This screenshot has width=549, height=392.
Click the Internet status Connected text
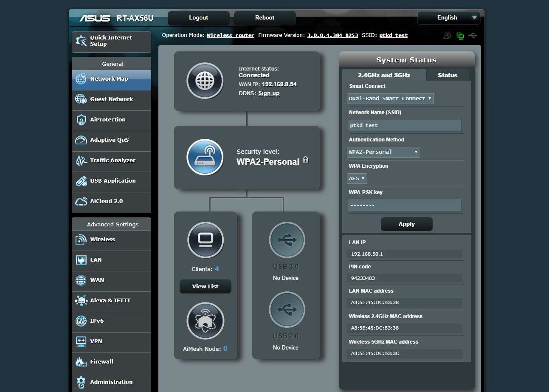coord(254,75)
